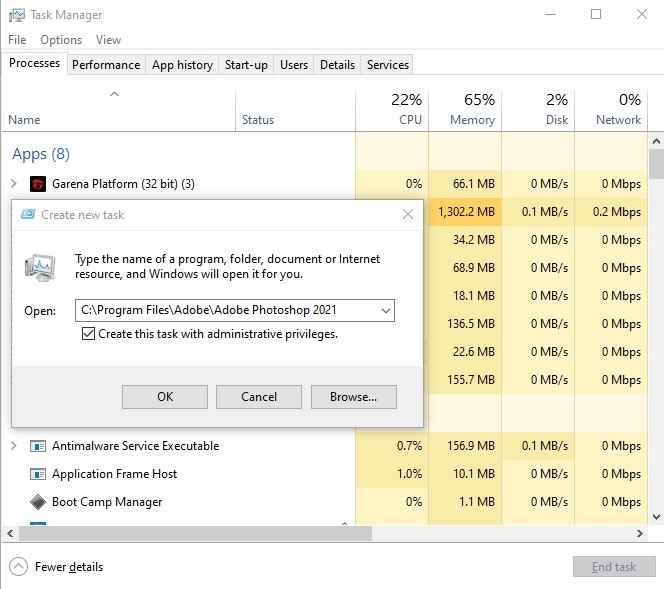Select the Processes tab
Screen dimensions: 664x589
[x=34, y=63]
